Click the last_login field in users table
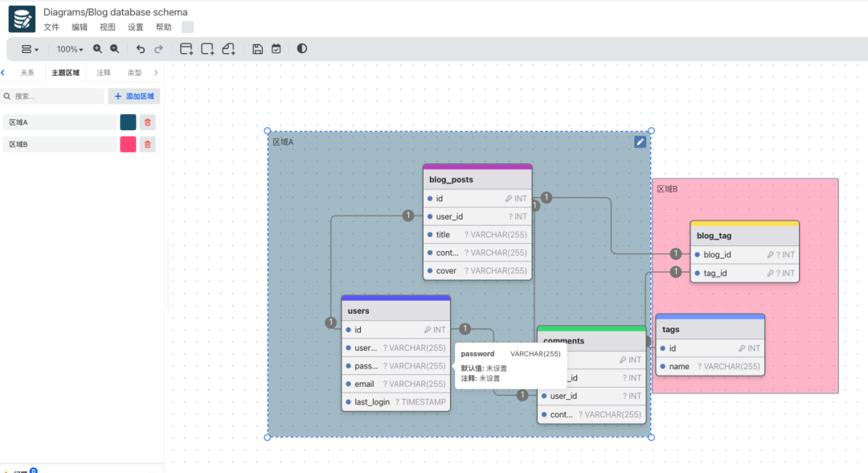 (x=395, y=402)
